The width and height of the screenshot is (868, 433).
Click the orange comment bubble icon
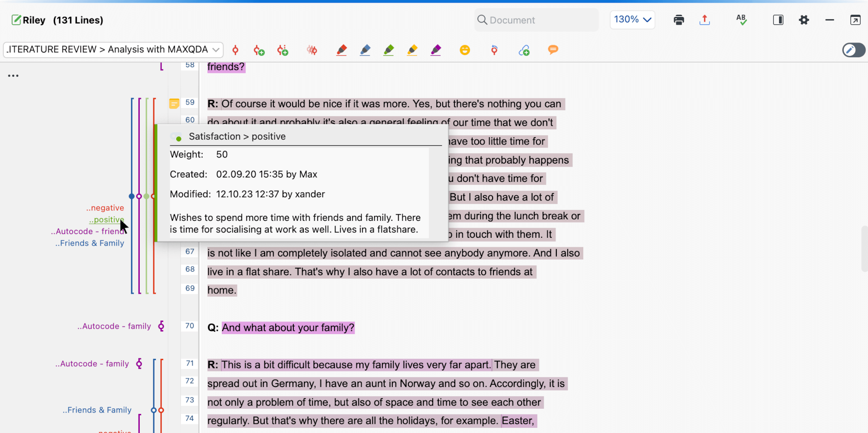point(553,50)
